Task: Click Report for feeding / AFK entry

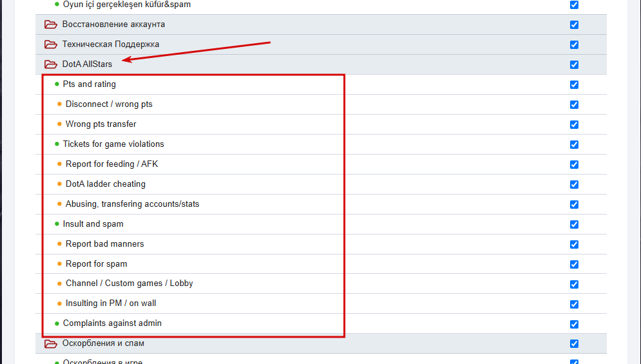Action: [112, 164]
